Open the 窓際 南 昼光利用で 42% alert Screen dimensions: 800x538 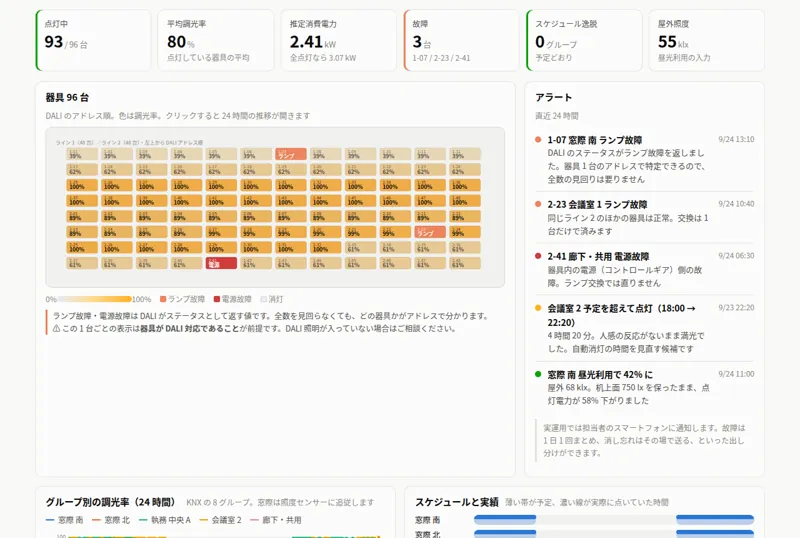(644, 387)
